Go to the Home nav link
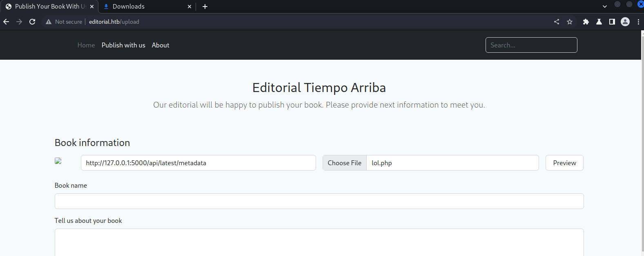The width and height of the screenshot is (644, 256). coord(86,45)
